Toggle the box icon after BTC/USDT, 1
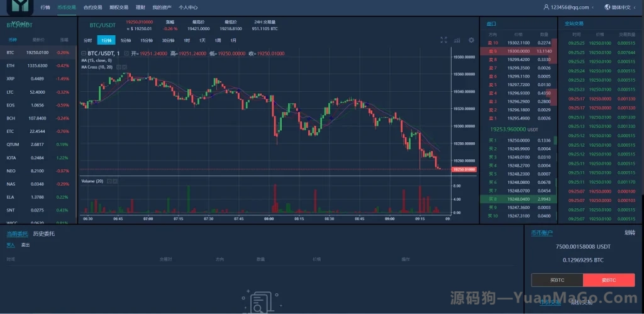Image resolution: width=644 pixels, height=314 pixels. click(126, 53)
